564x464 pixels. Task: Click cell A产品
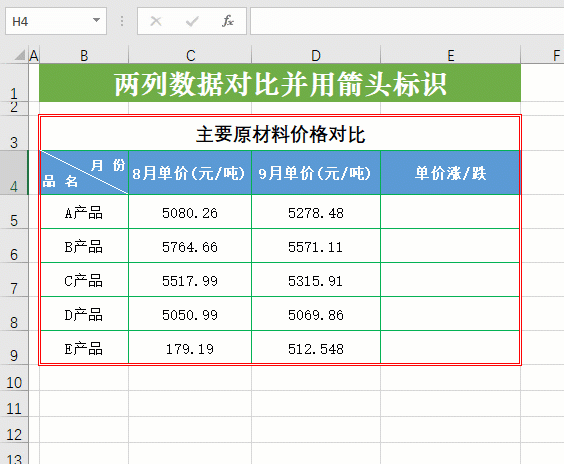coord(84,212)
